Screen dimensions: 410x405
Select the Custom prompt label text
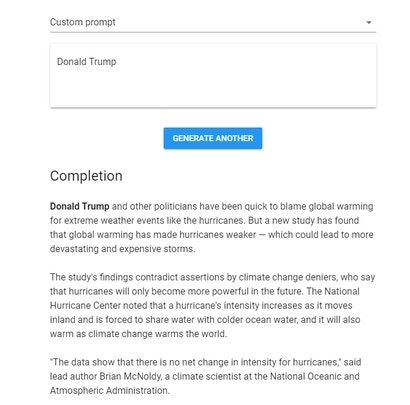(x=83, y=22)
